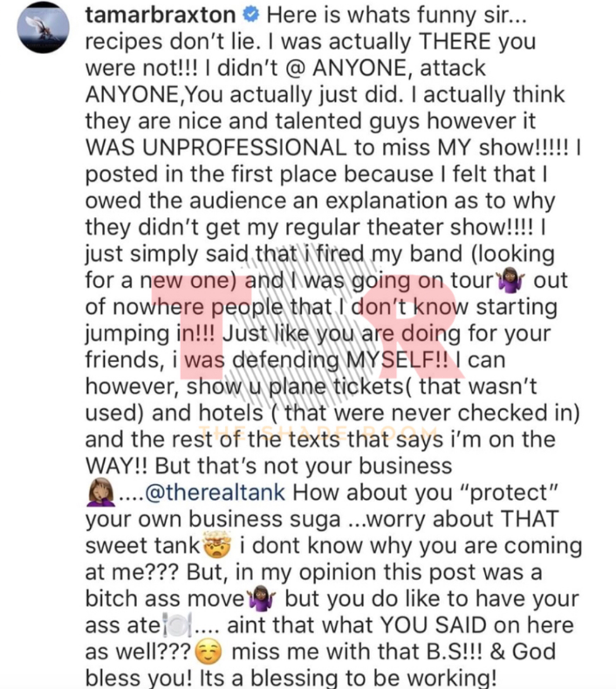Click the "THE SHADE ROOM" watermark text

[x=318, y=433]
